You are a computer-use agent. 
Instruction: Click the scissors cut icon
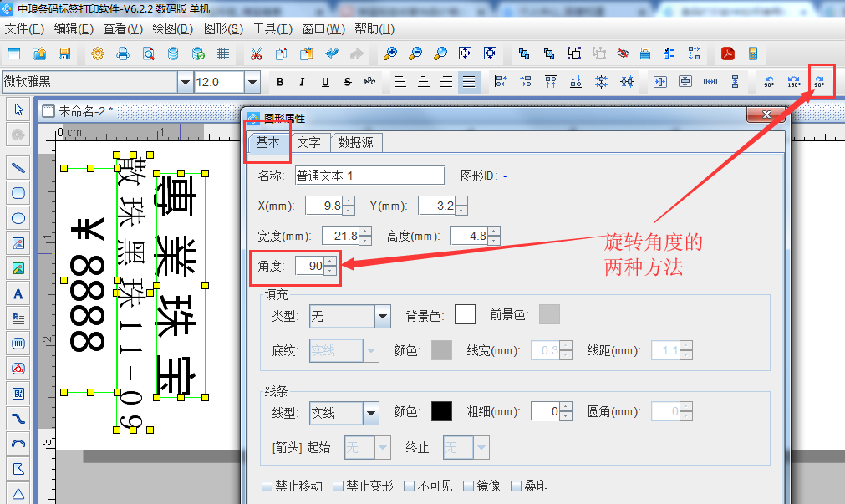257,54
